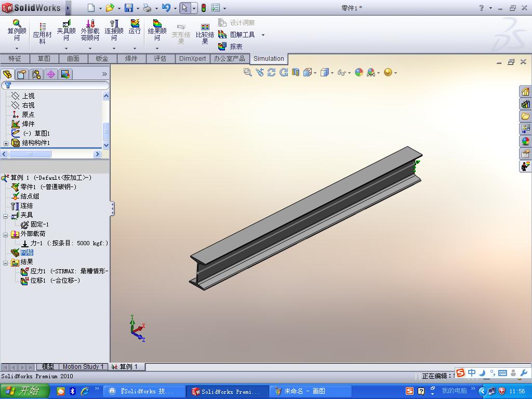Select DimXpertManager tab icon

pyautogui.click(x=51, y=74)
